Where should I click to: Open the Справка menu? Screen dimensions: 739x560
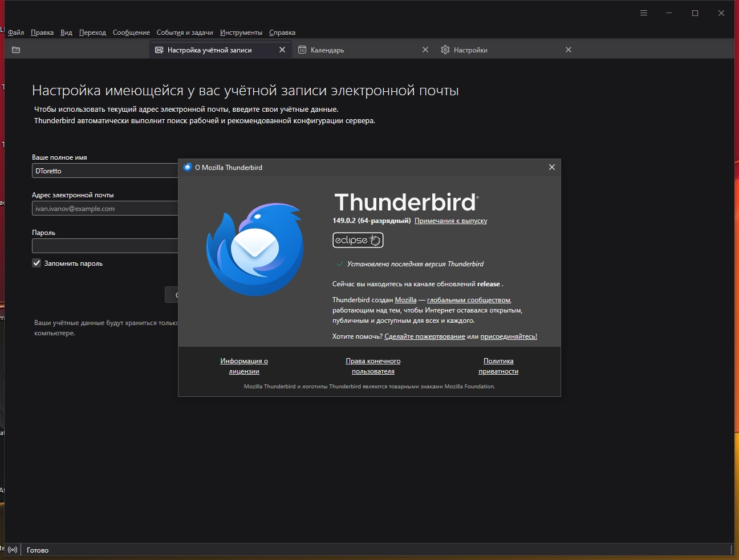click(282, 33)
